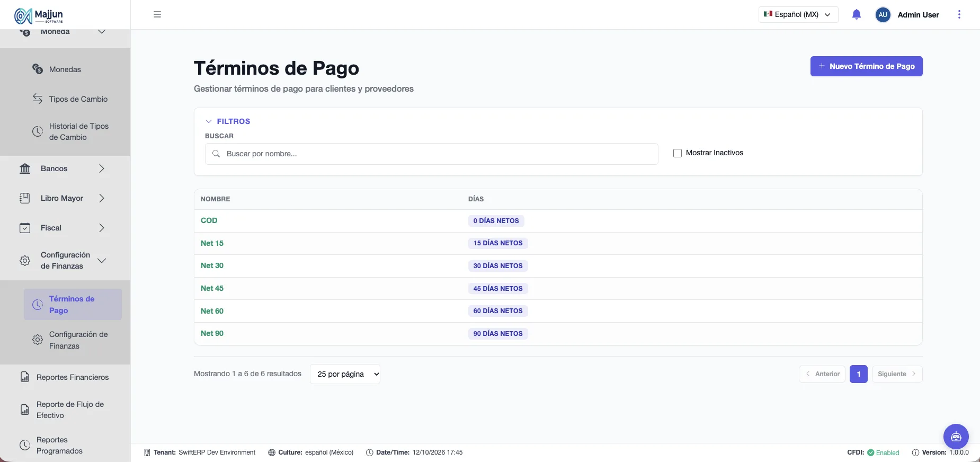
Task: Click the Admin User name
Action: (x=919, y=15)
